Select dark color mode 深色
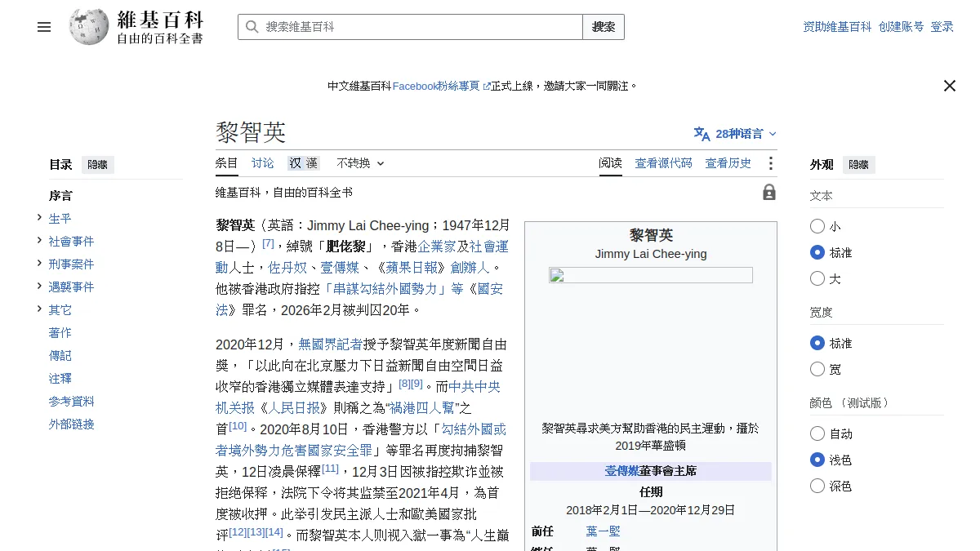 (817, 486)
